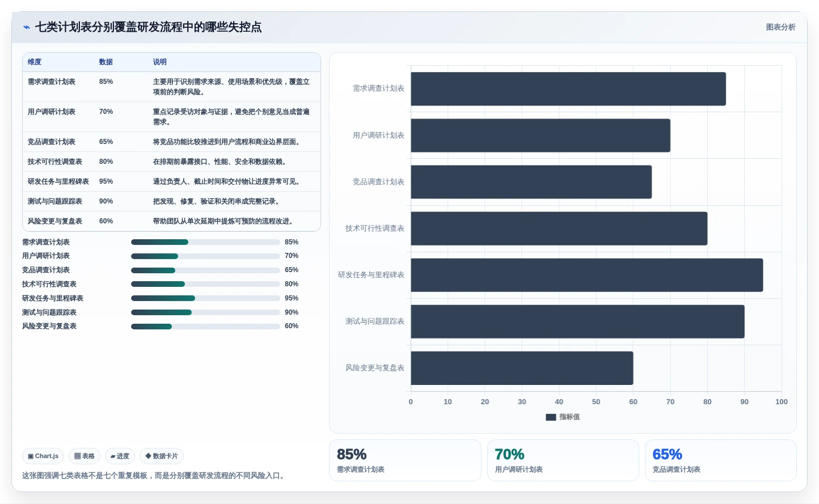Screen dimensions: 819x504
Task: Click the 风险变更与复盘表 progress bar at 60%
Action: (x=205, y=327)
